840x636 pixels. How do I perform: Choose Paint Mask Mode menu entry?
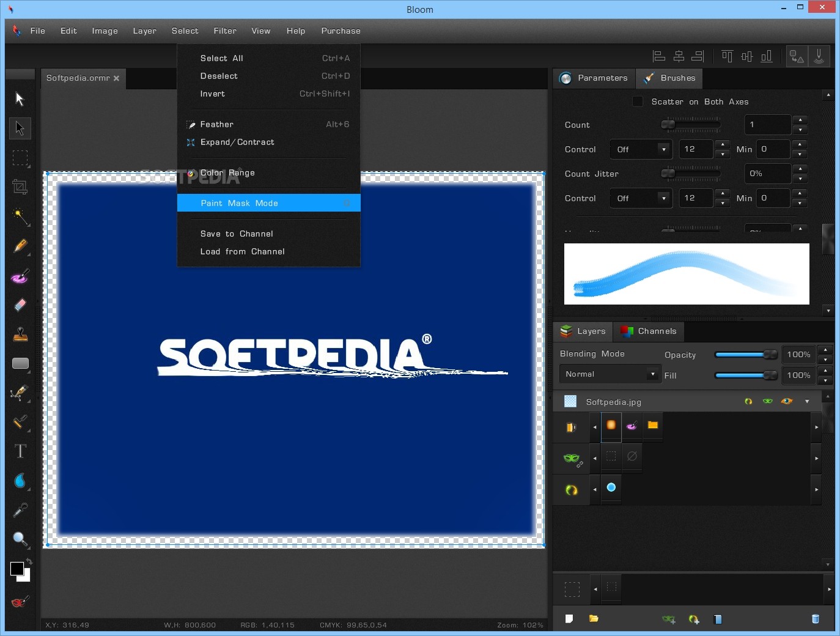(269, 203)
